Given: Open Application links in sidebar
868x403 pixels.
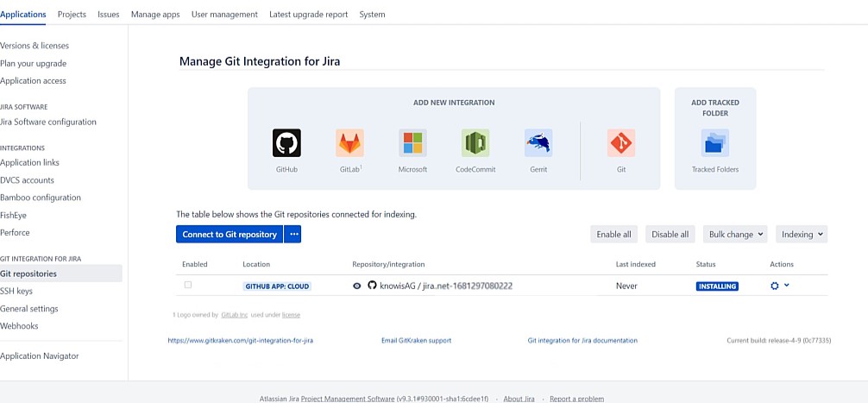Looking at the screenshot, I should (30, 163).
